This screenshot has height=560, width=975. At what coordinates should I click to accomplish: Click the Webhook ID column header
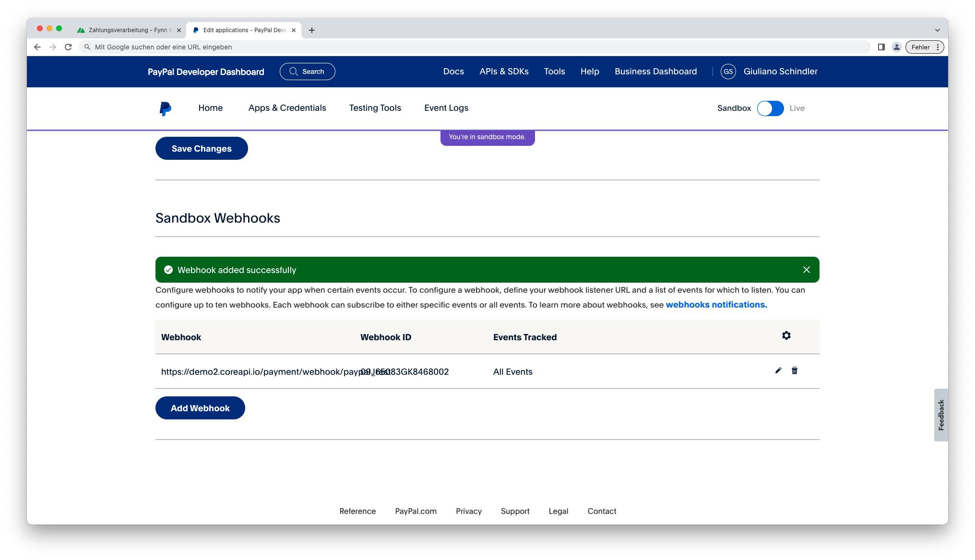[x=386, y=337]
